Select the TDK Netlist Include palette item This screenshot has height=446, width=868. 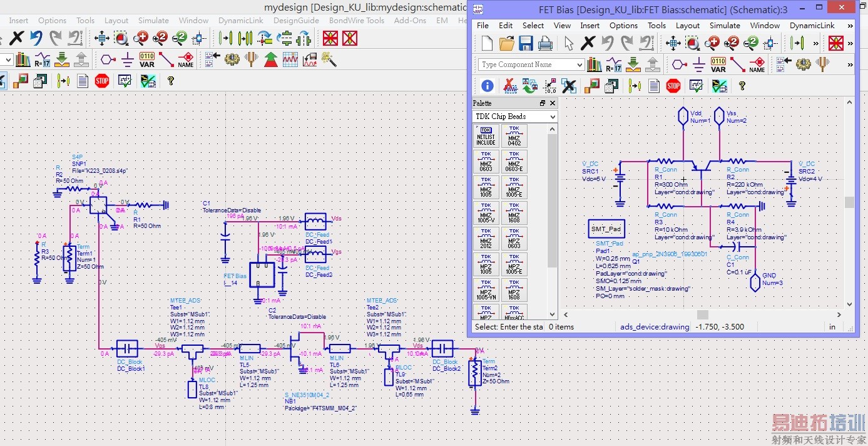(486, 135)
